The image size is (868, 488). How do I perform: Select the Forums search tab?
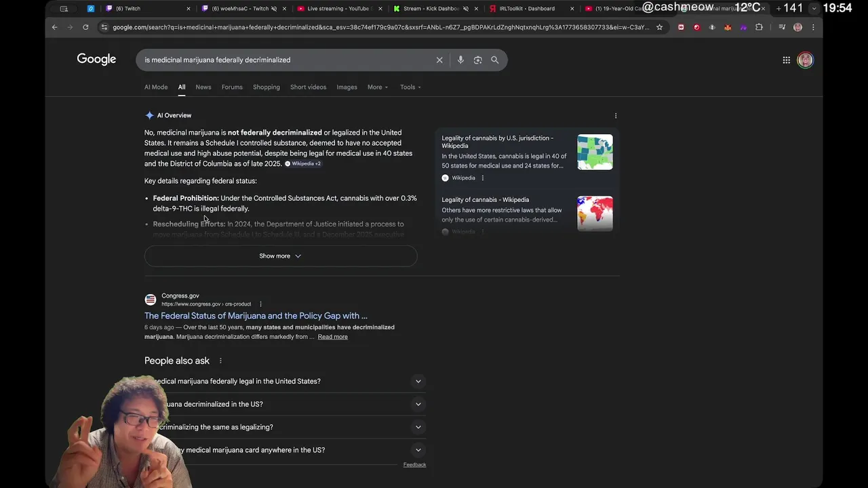coord(232,87)
